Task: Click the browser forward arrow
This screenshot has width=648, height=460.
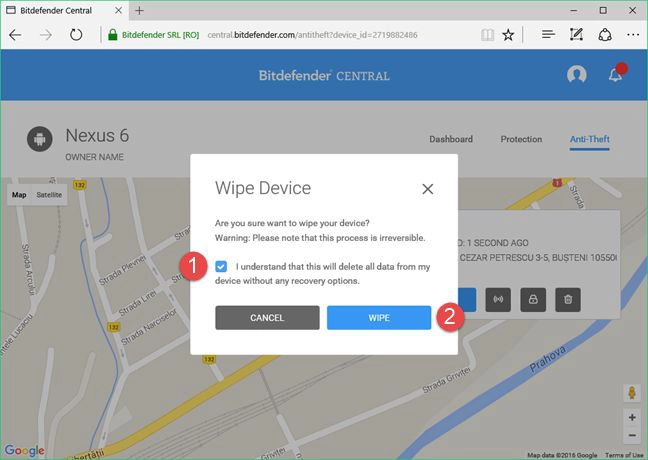Action: [46, 35]
